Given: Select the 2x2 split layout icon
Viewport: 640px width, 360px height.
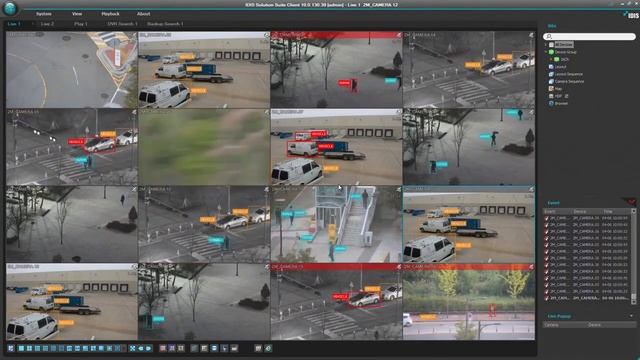Looking at the screenshot, I should point(29,348).
